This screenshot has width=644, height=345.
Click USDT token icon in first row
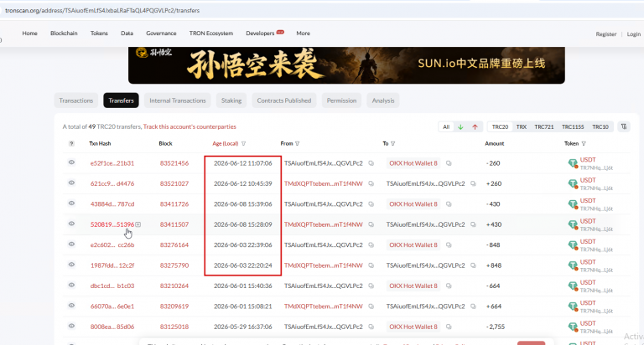[x=573, y=163]
